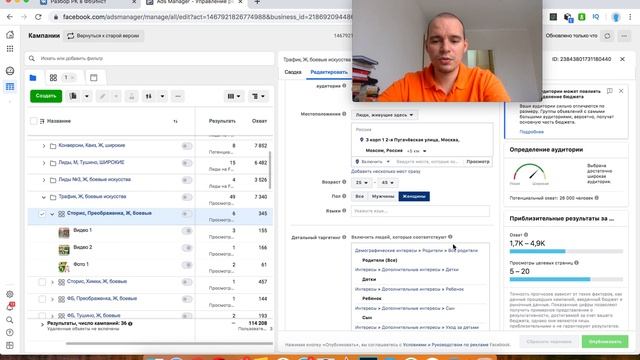Screen dimensions: 640x360
Task: Close the editing panel with the X
Action: [x=622, y=59]
